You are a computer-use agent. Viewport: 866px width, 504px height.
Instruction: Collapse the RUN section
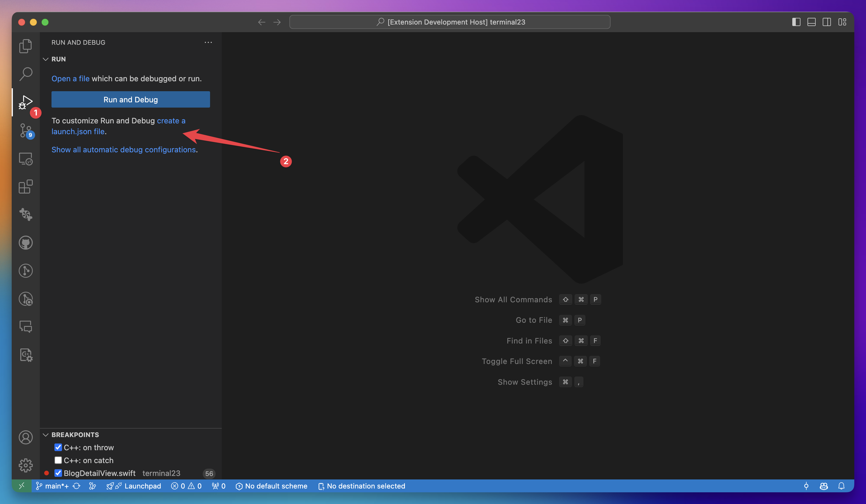click(x=46, y=59)
